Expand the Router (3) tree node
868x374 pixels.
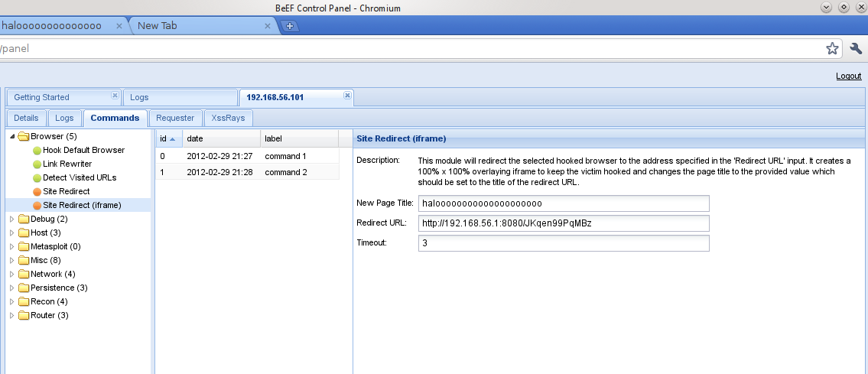point(12,316)
